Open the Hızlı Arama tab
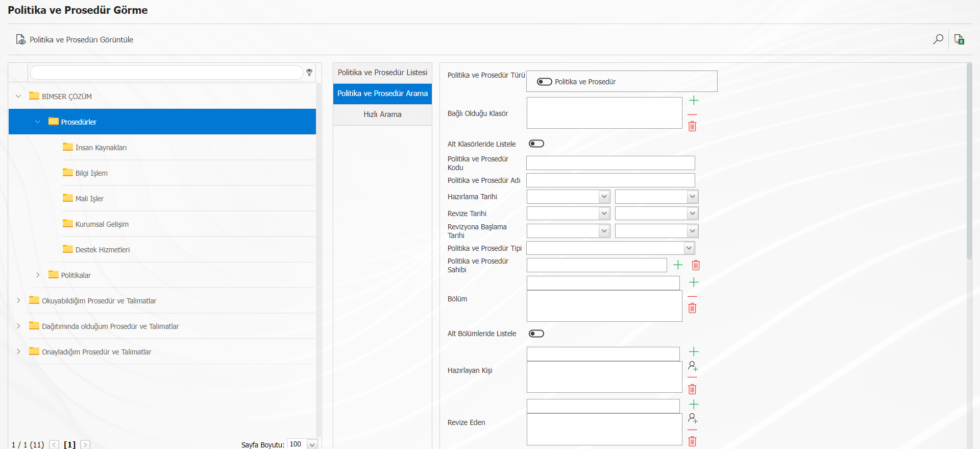This screenshot has height=449, width=980. (382, 114)
